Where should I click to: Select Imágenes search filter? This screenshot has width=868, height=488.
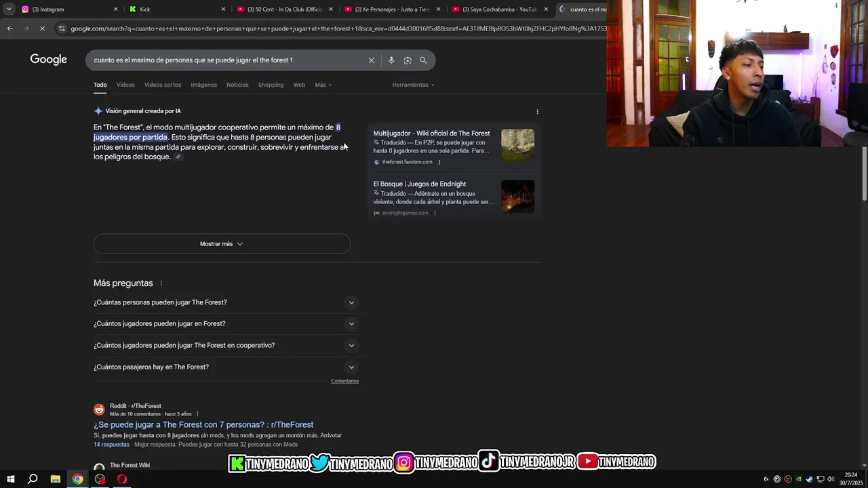(203, 85)
